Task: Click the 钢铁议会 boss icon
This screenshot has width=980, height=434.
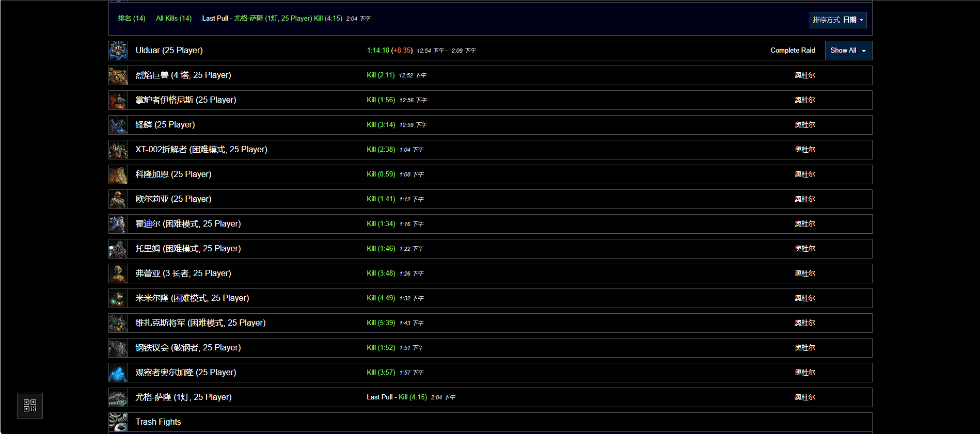Action: point(118,348)
